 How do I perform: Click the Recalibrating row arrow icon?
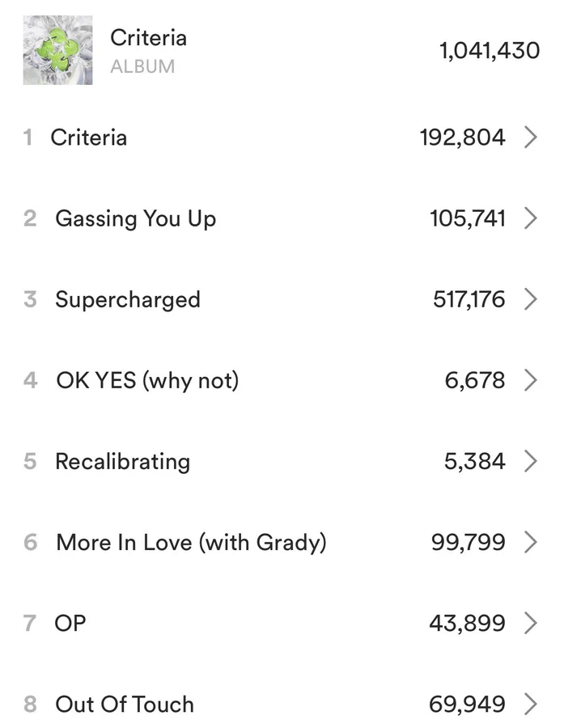click(x=531, y=461)
